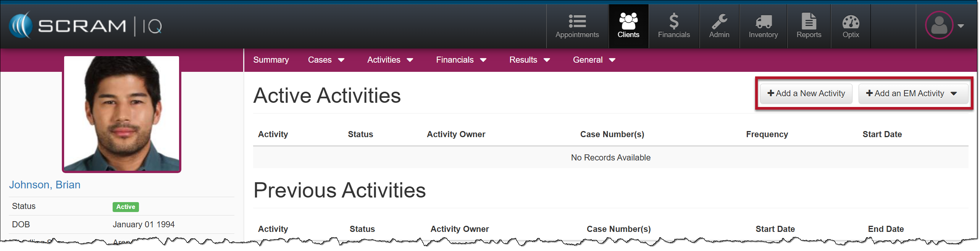The height and width of the screenshot is (251, 980).
Task: Expand the Results dropdown menu
Action: (529, 60)
